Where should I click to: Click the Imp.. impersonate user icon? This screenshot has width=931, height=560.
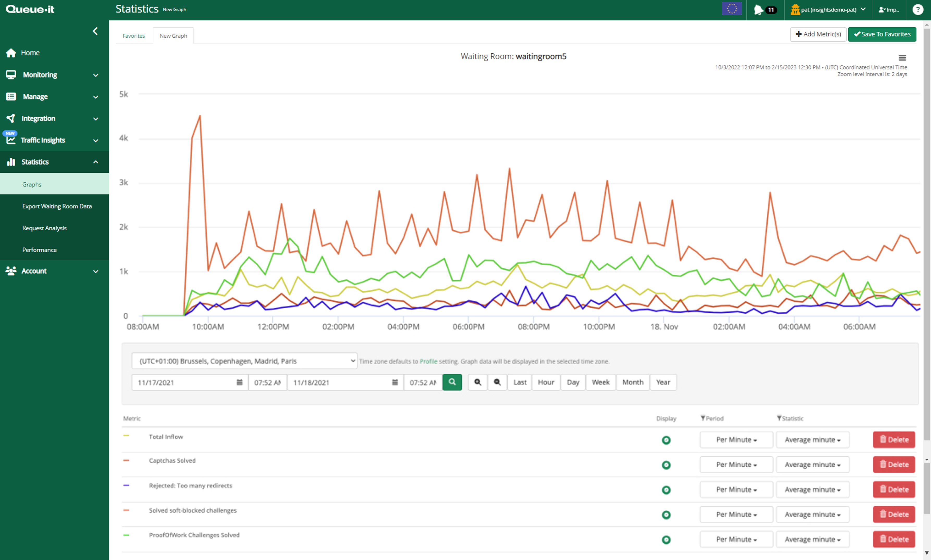click(889, 10)
